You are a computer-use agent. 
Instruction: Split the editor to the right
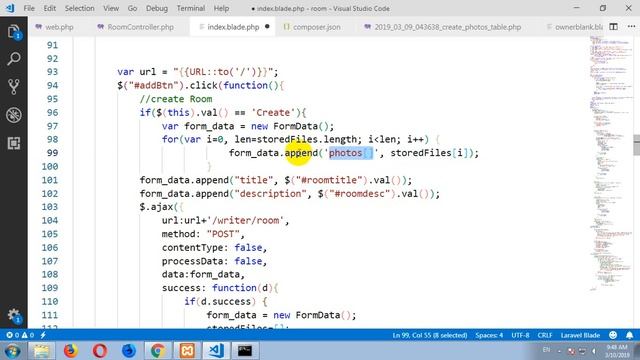[x=613, y=27]
